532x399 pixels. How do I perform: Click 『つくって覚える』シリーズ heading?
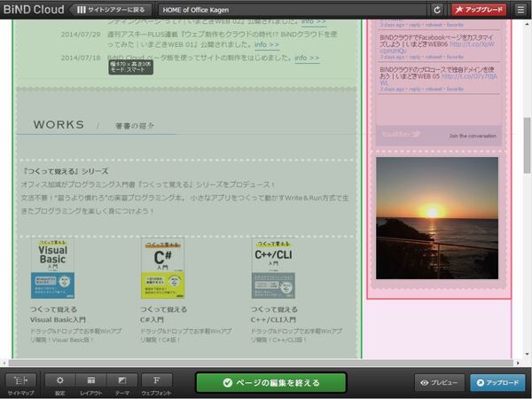[65, 171]
